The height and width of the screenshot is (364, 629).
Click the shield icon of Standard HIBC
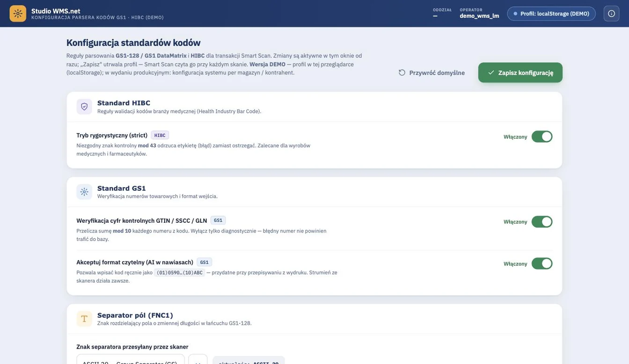pyautogui.click(x=84, y=107)
